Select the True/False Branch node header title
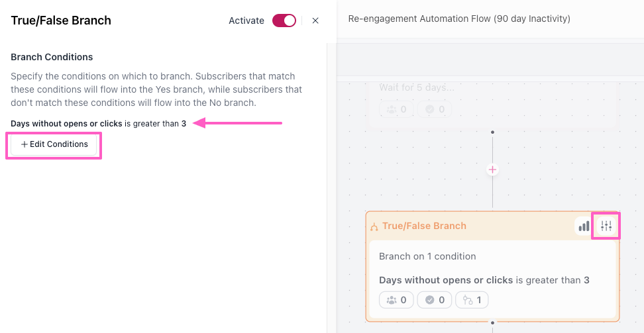 point(424,226)
